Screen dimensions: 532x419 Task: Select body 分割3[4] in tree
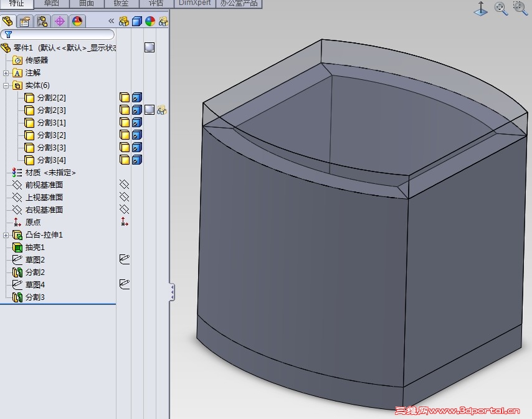tap(45, 160)
